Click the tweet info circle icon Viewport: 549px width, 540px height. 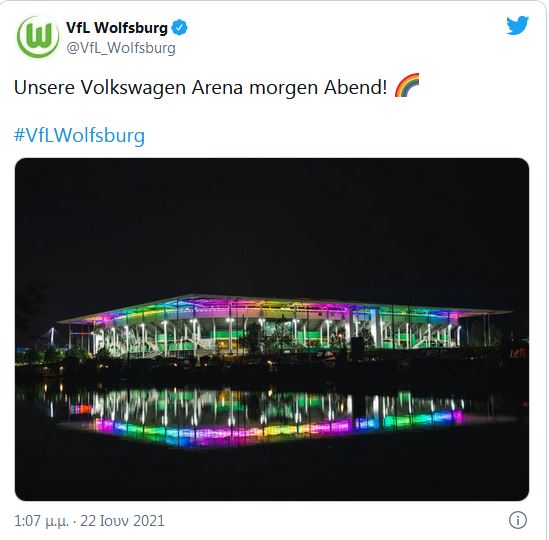click(517, 520)
